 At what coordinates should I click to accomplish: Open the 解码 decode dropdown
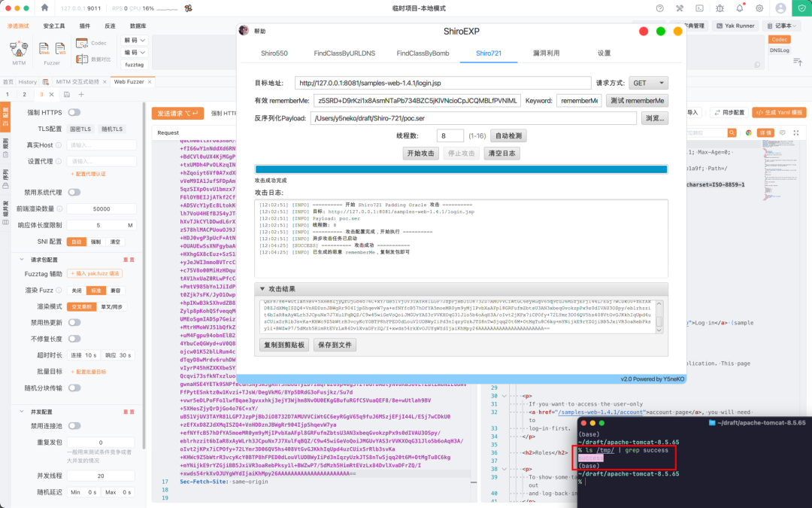tap(135, 40)
